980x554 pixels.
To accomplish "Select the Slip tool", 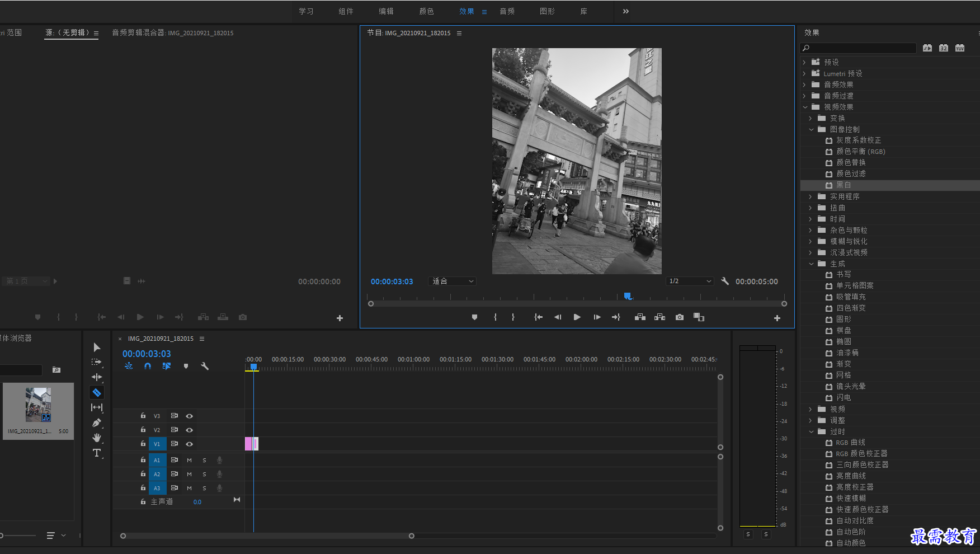I will click(97, 407).
